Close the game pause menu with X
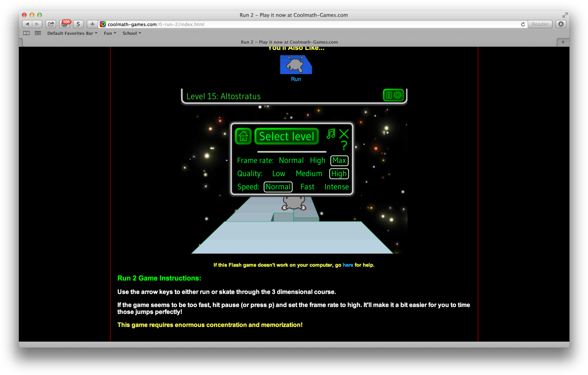588x375 pixels. click(344, 134)
